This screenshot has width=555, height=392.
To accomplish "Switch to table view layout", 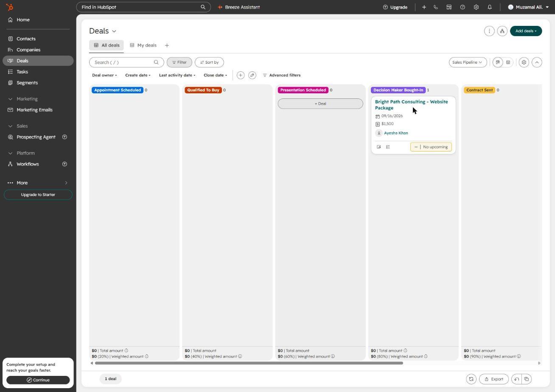I will coord(508,62).
